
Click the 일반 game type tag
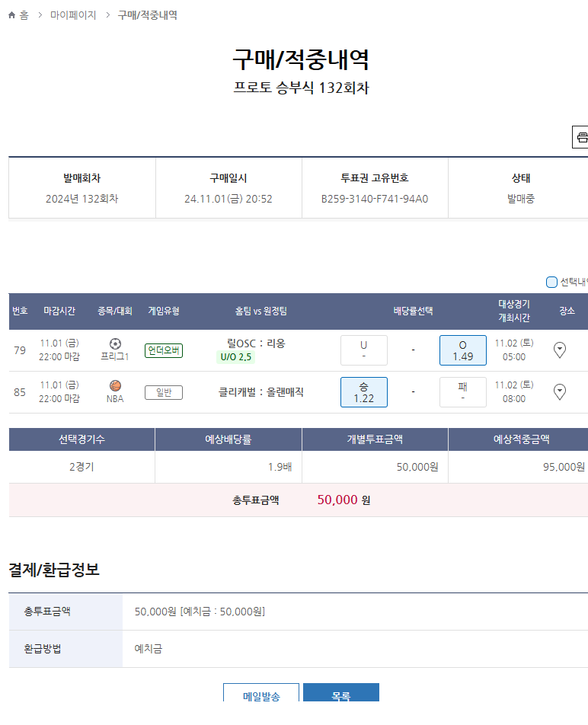164,392
